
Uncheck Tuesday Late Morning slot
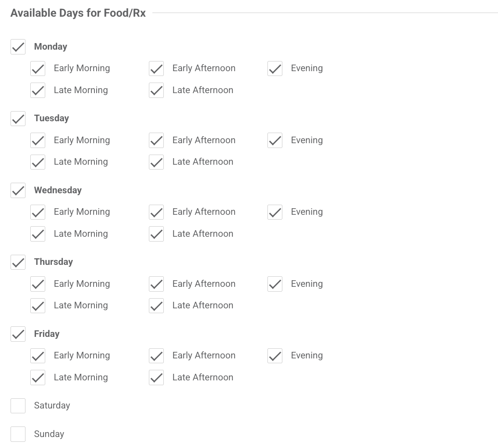(38, 162)
